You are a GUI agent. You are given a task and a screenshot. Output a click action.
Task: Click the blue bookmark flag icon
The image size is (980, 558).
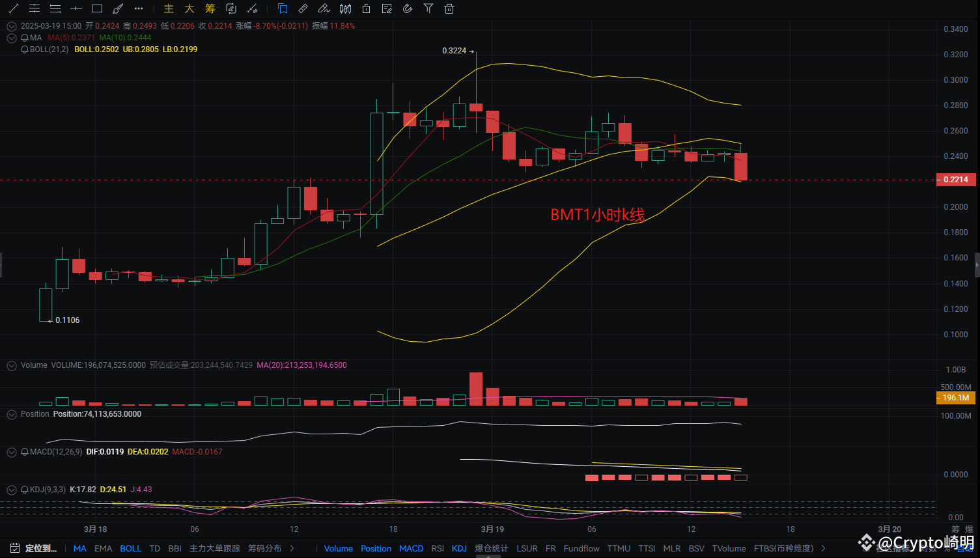tap(282, 8)
